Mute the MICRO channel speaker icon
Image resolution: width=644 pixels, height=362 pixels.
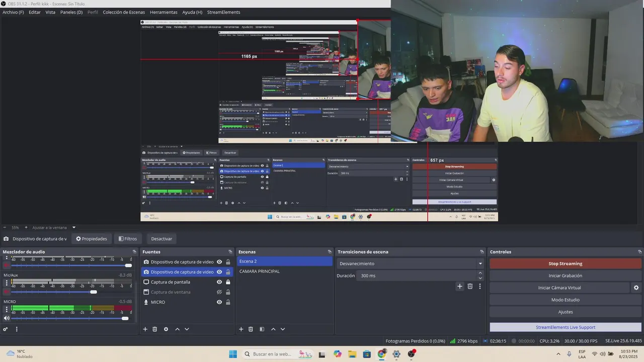[7, 318]
